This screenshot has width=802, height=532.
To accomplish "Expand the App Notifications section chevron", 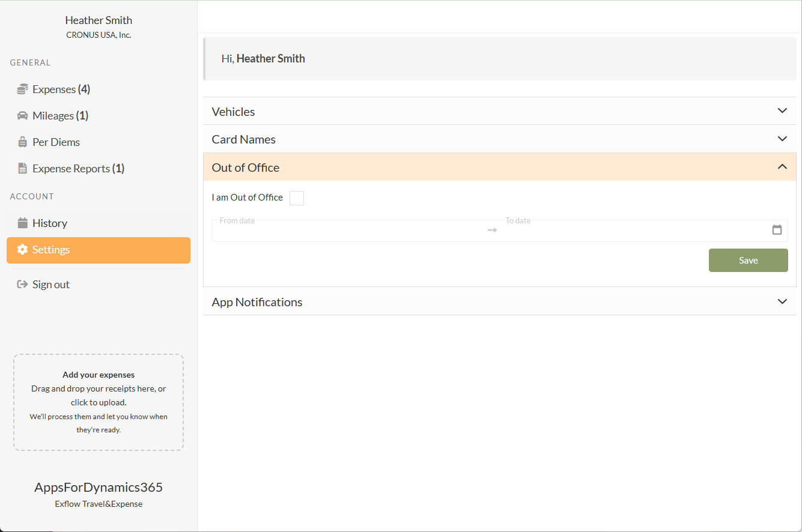I will click(x=782, y=301).
